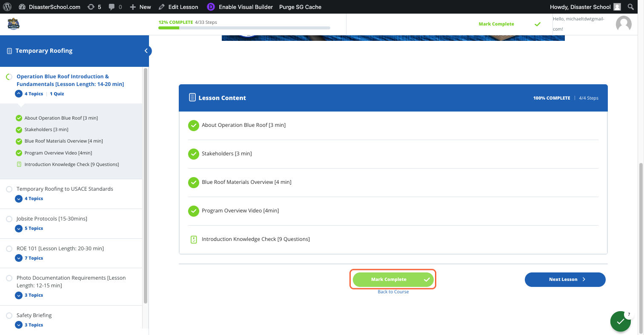The width and height of the screenshot is (644, 335).
Task: Click status circle for ROE 101 lesson
Action: (x=9, y=249)
